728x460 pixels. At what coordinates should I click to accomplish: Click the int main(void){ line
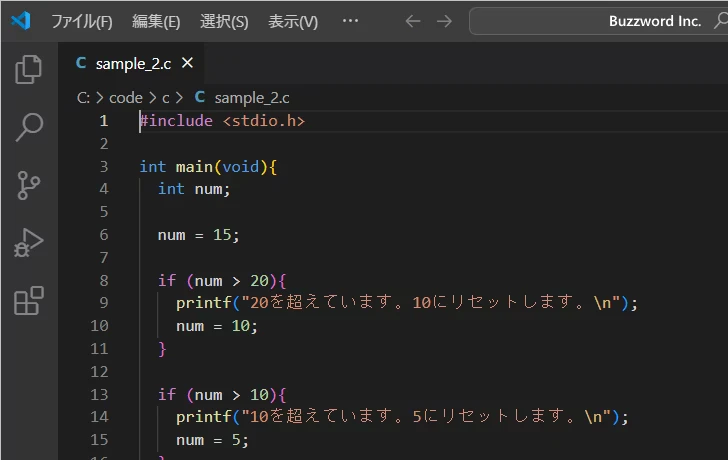208,167
